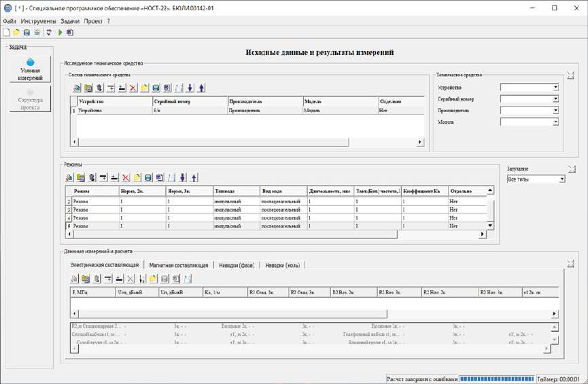
Task: Click 'Тип кода' column header in modes
Action: click(x=237, y=191)
